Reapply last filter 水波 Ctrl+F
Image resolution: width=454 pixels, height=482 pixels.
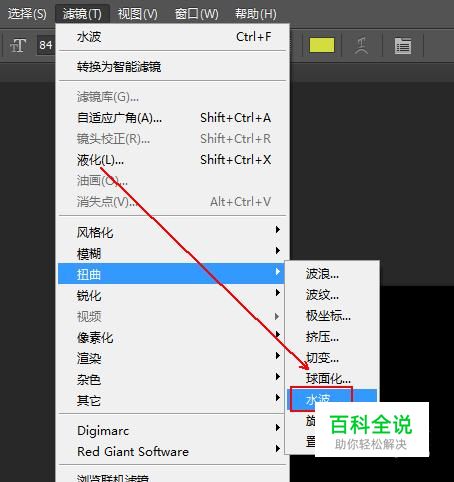click(172, 37)
